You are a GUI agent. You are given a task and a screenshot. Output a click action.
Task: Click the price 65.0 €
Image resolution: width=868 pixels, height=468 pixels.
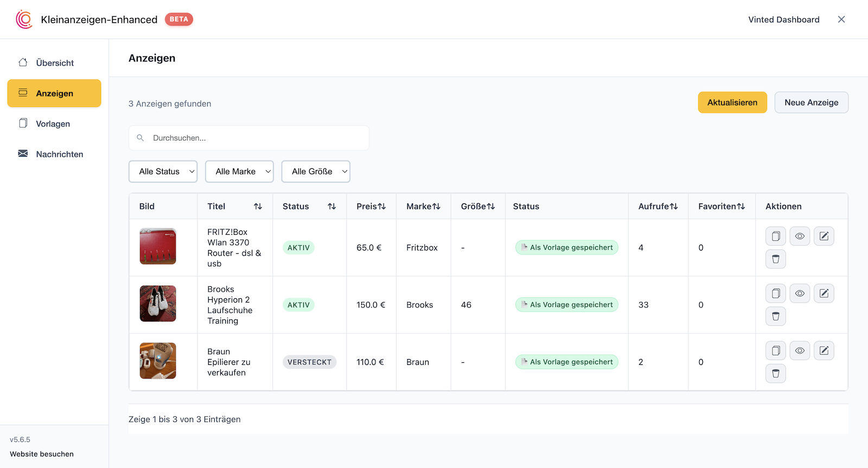coord(369,248)
